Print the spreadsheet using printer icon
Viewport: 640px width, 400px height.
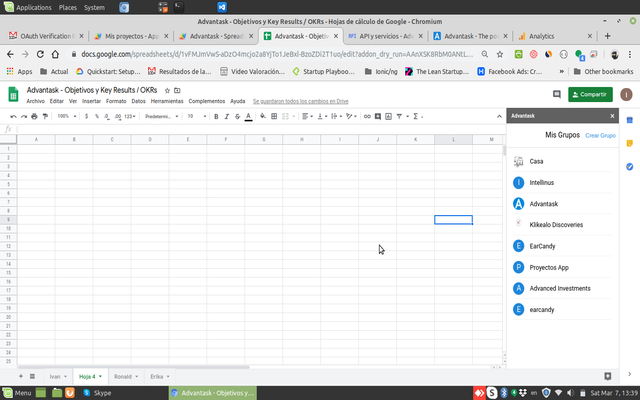[34, 116]
